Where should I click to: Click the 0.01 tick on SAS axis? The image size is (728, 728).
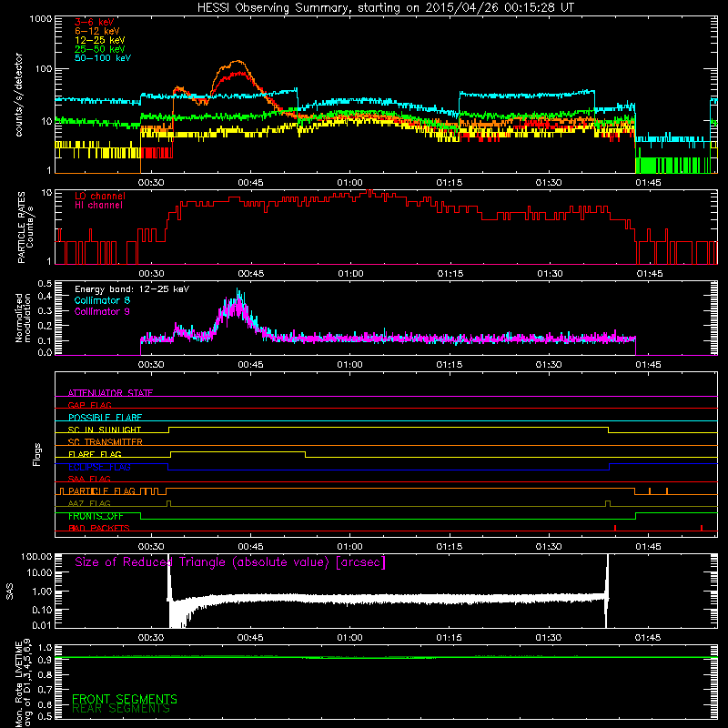[x=42, y=625]
